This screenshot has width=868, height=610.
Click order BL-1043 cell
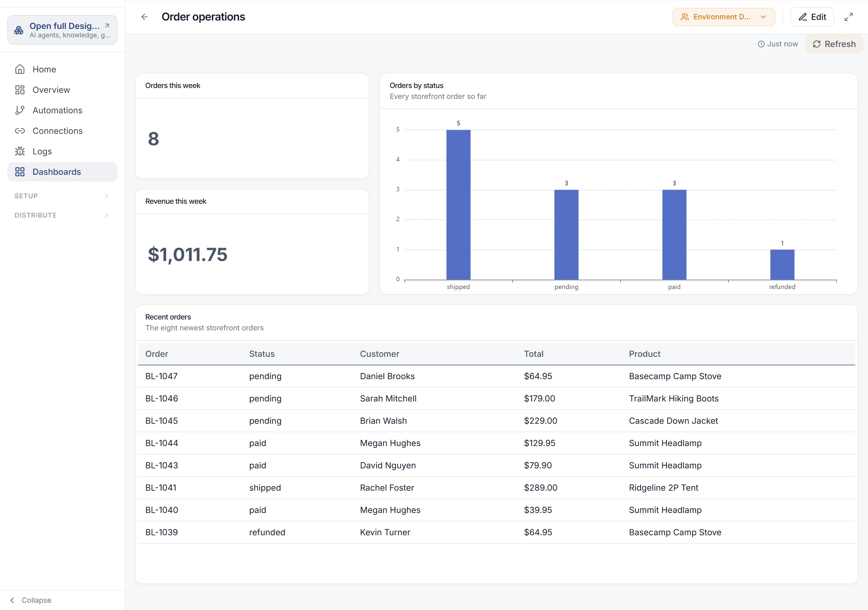(162, 466)
